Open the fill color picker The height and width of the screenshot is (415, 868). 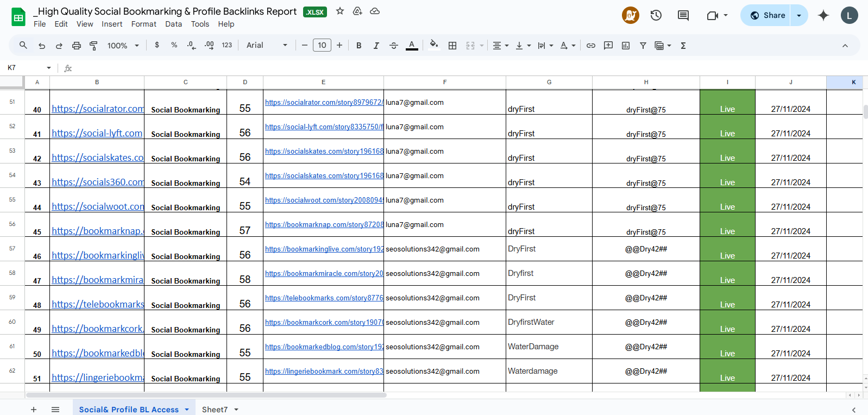point(433,46)
